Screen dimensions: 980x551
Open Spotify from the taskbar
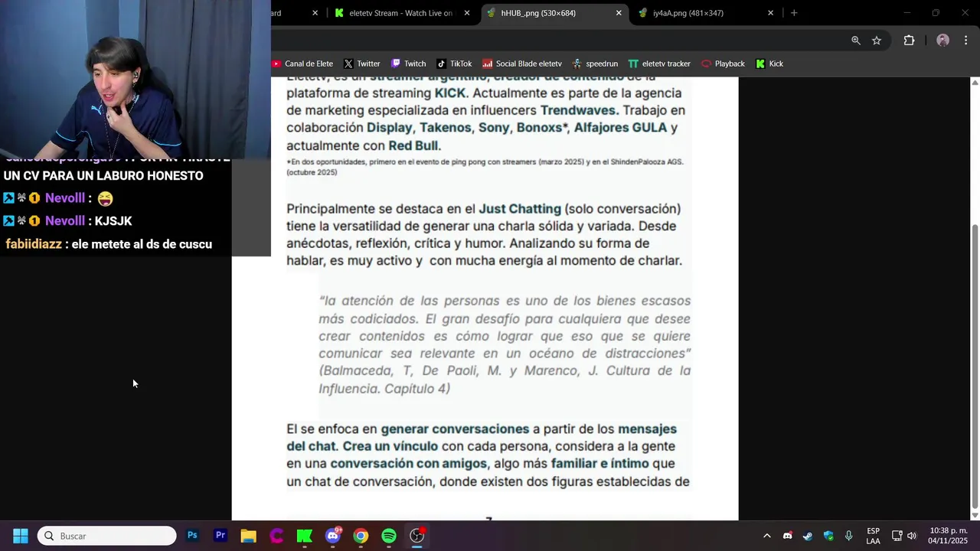(389, 536)
